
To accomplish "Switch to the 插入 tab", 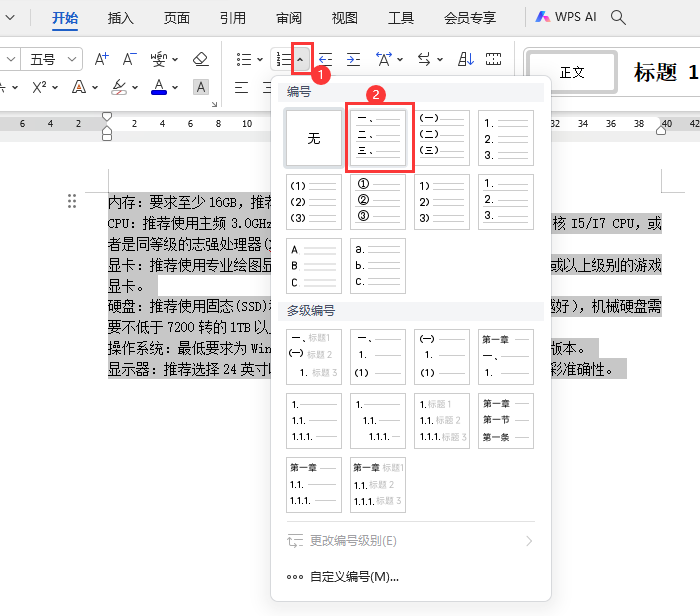I will [x=121, y=18].
